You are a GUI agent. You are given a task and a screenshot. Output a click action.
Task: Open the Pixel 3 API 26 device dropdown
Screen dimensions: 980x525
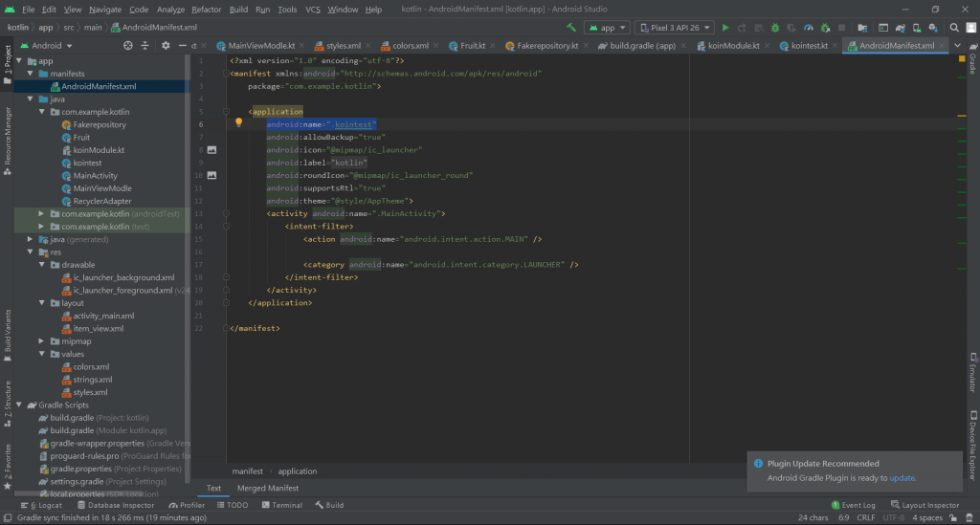point(675,28)
